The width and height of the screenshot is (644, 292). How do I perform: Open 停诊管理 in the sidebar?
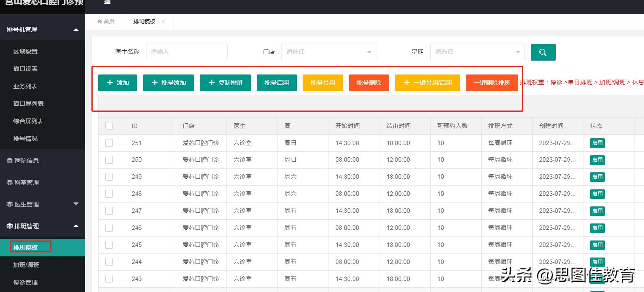(25, 282)
